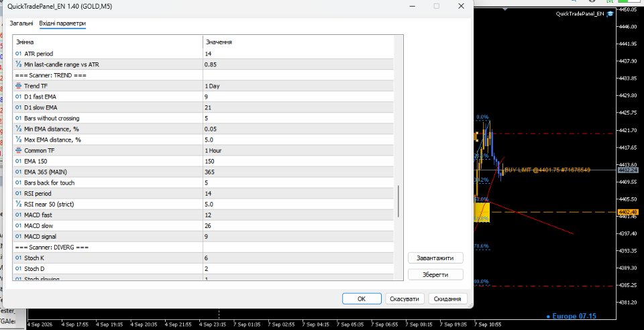
Task: Click the EMA 150 value cell
Action: tap(298, 161)
